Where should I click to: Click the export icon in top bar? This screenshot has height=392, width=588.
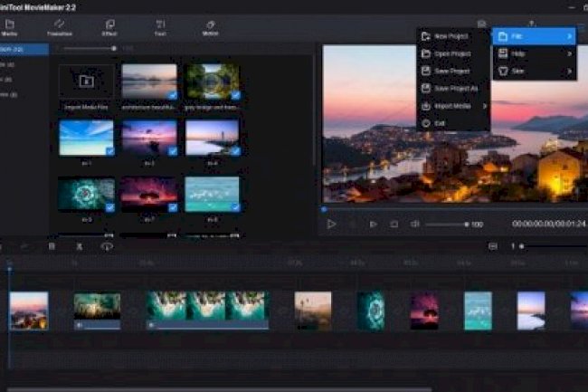coord(531,24)
